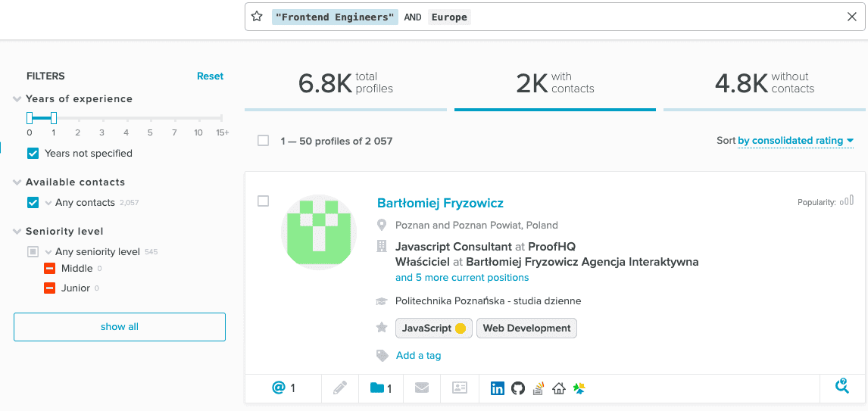The height and width of the screenshot is (411, 868).
Task: Open the GitHub profile icon
Action: (x=518, y=388)
